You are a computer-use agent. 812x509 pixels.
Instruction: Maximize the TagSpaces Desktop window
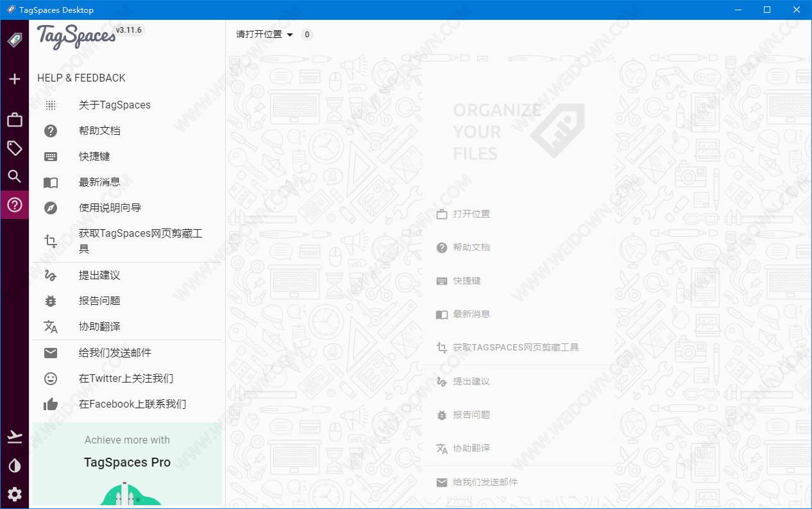tap(767, 10)
